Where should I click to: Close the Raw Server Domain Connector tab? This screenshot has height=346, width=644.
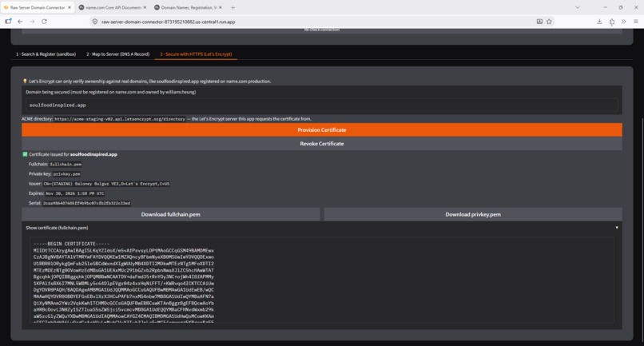69,7
